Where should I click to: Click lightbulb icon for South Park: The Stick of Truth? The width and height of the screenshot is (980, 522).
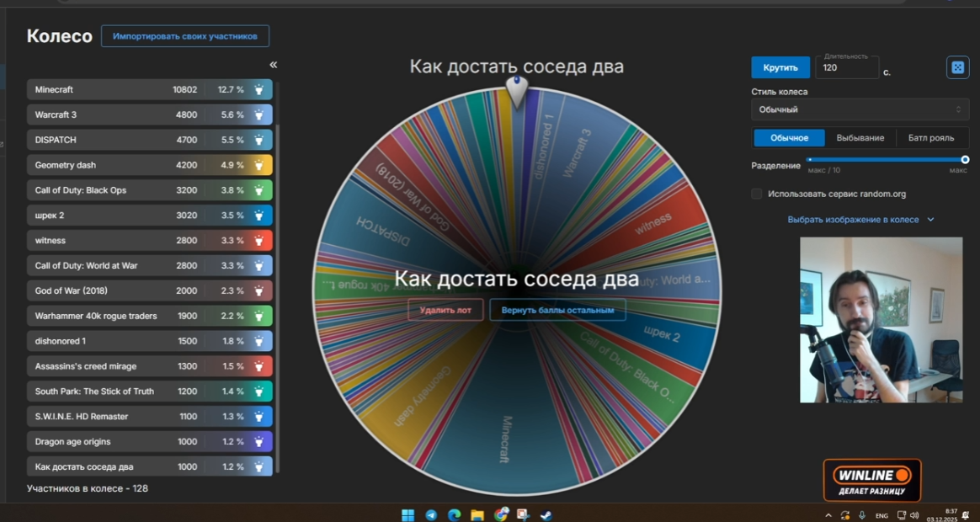click(x=258, y=391)
